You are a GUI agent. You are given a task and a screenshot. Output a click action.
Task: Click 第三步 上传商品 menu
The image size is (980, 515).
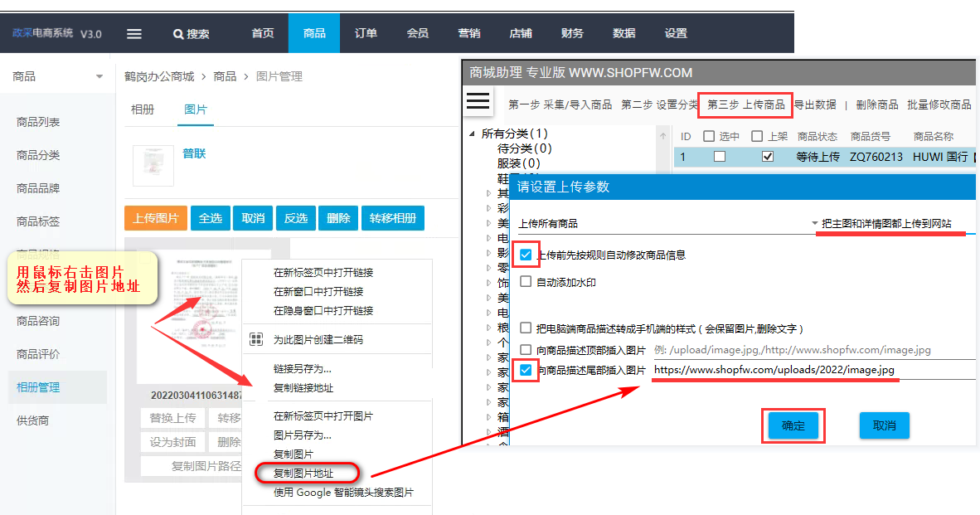click(x=745, y=105)
